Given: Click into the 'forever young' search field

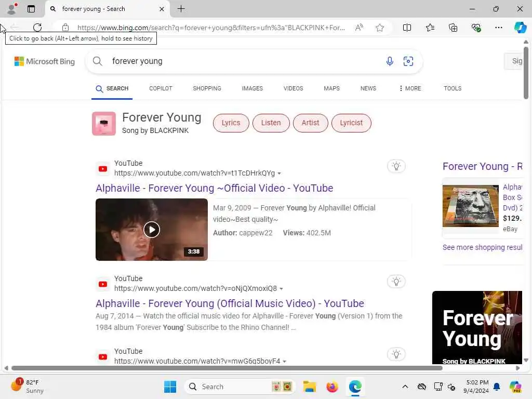Looking at the screenshot, I should click(x=244, y=61).
